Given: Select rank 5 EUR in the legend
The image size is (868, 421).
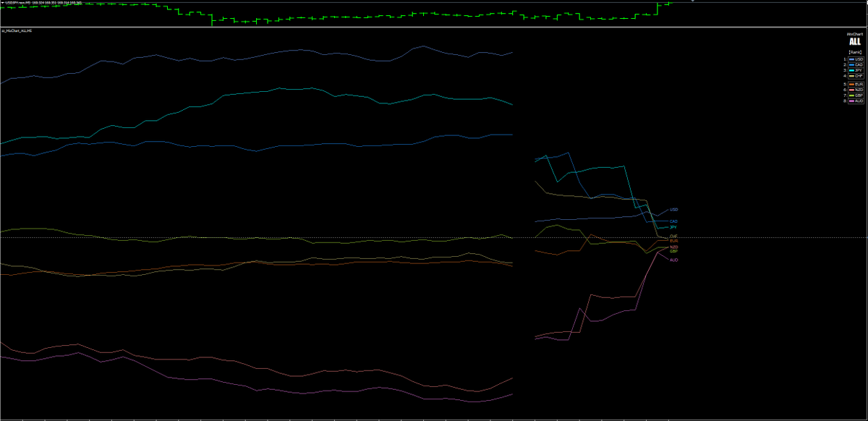Looking at the screenshot, I should tap(856, 84).
